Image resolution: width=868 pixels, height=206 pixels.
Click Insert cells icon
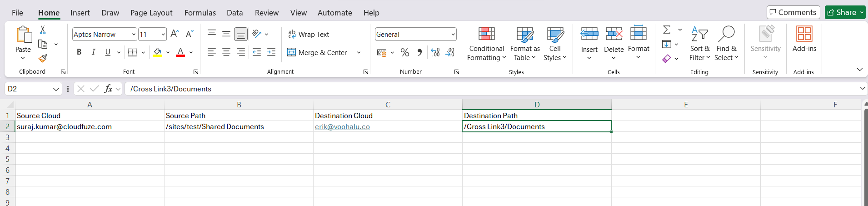pyautogui.click(x=589, y=34)
